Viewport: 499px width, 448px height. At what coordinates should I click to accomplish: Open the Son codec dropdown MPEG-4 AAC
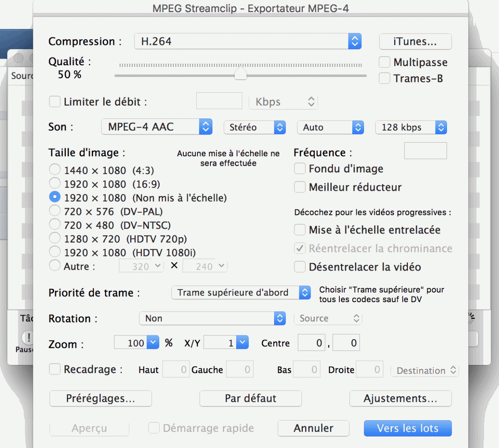pyautogui.click(x=157, y=127)
